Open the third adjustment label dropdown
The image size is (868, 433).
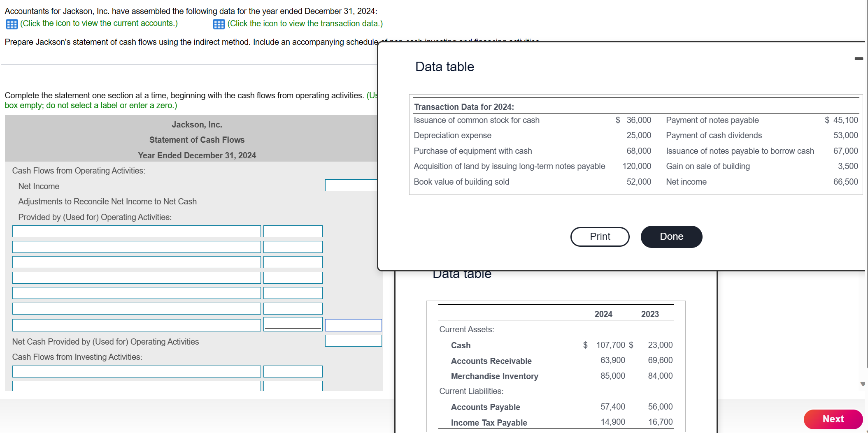(x=137, y=262)
